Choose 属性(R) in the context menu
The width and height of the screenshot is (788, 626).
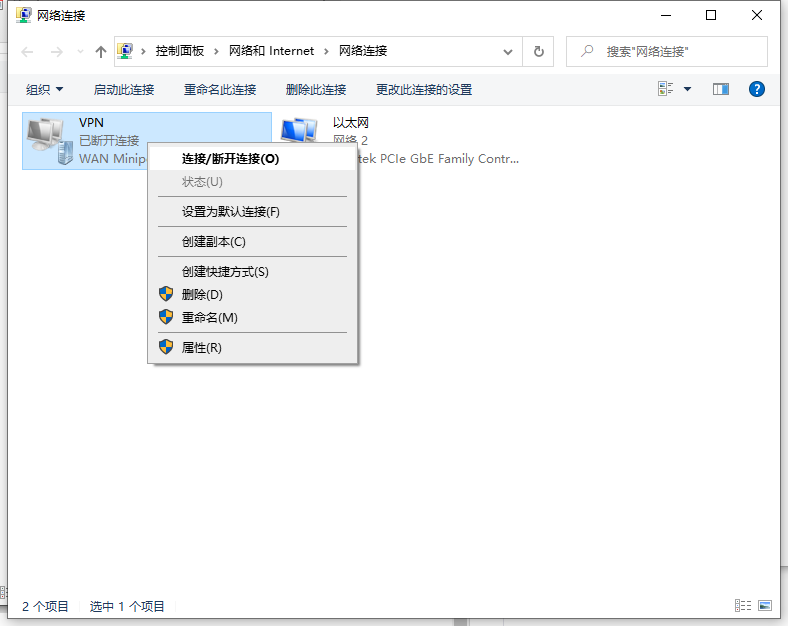pos(201,348)
